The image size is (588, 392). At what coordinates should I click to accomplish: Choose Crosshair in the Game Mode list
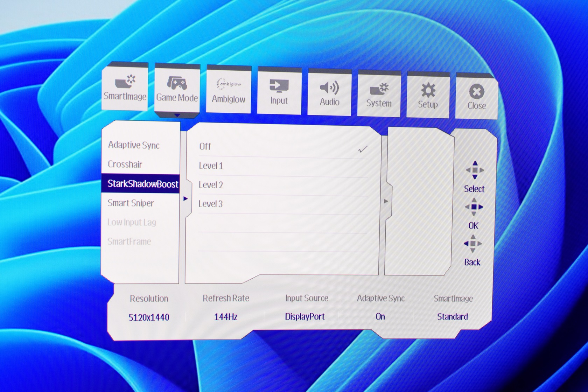click(x=125, y=164)
